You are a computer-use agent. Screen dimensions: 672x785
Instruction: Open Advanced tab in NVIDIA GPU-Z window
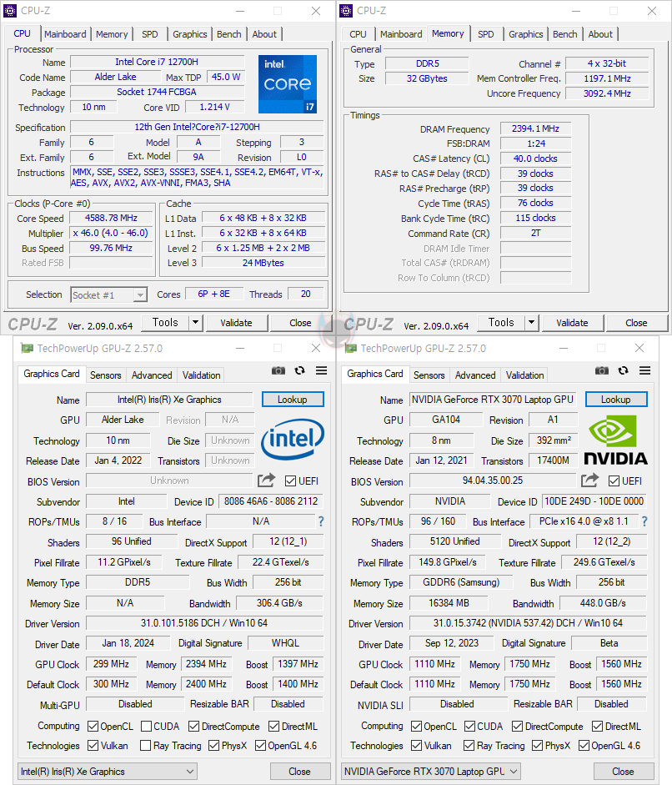475,375
